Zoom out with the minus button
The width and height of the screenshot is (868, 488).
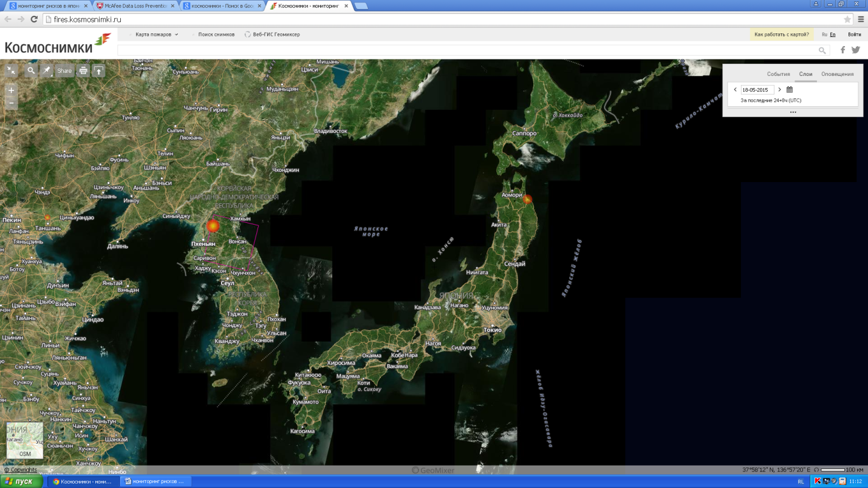11,103
